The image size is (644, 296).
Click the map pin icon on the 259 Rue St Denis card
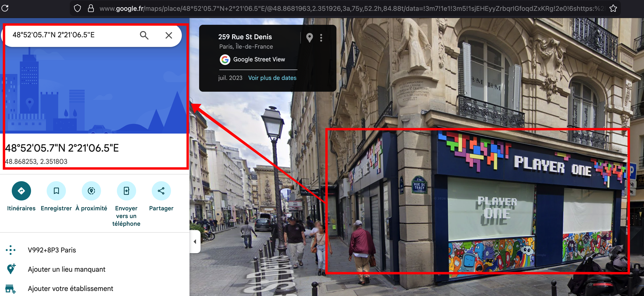[309, 38]
